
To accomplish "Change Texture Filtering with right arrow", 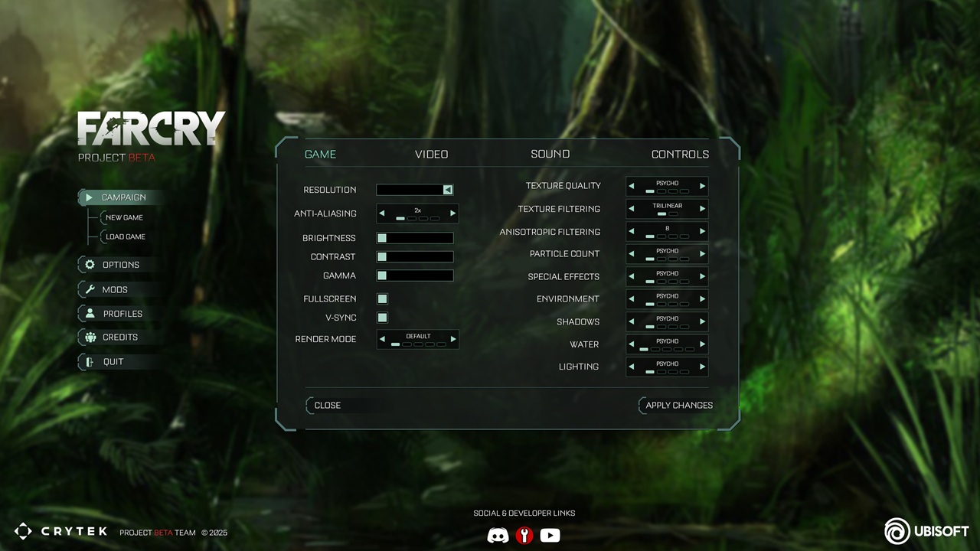I will tap(702, 209).
